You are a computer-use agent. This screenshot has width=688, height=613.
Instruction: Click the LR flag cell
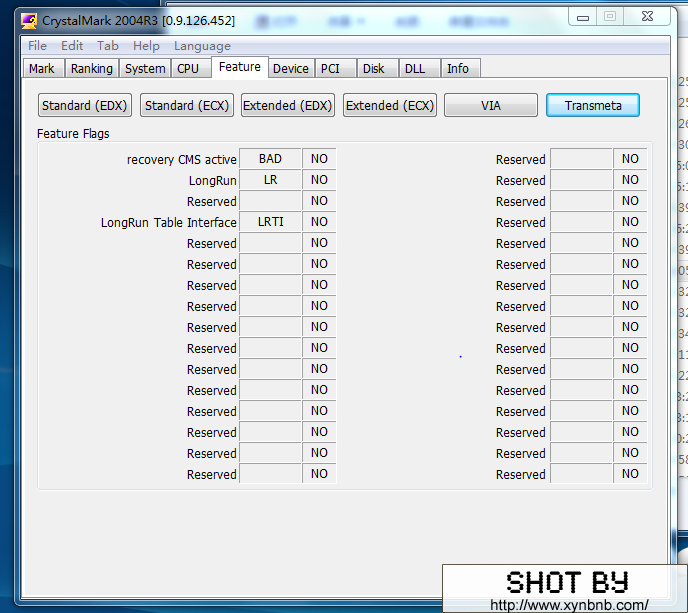270,180
